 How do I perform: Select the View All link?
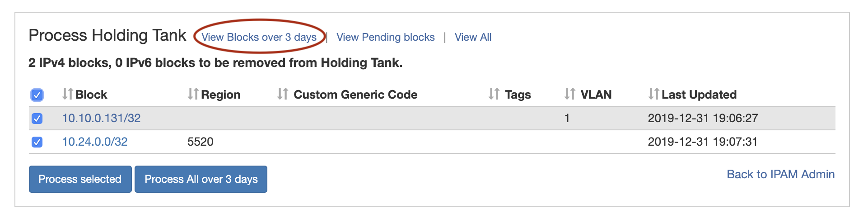[473, 37]
